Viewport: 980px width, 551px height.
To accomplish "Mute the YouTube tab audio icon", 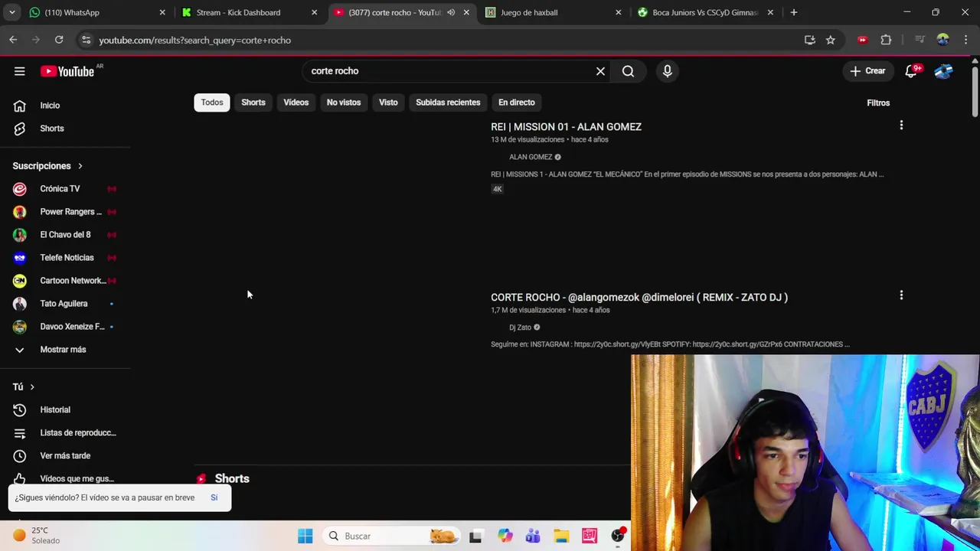I will click(451, 12).
